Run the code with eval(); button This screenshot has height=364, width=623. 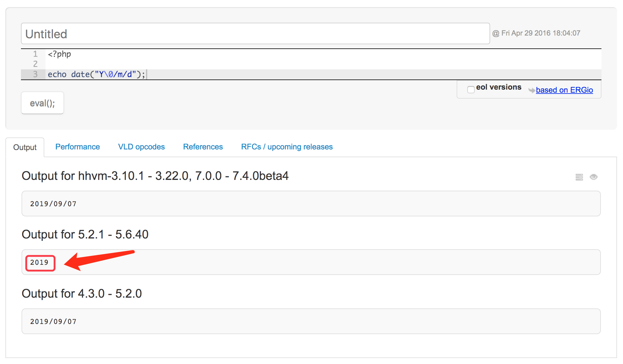(42, 103)
